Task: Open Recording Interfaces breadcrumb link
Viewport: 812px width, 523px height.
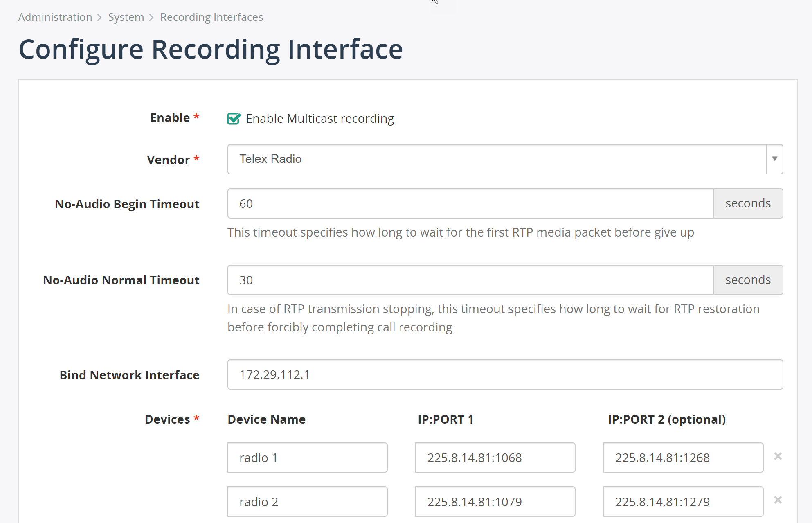Action: pyautogui.click(x=211, y=17)
